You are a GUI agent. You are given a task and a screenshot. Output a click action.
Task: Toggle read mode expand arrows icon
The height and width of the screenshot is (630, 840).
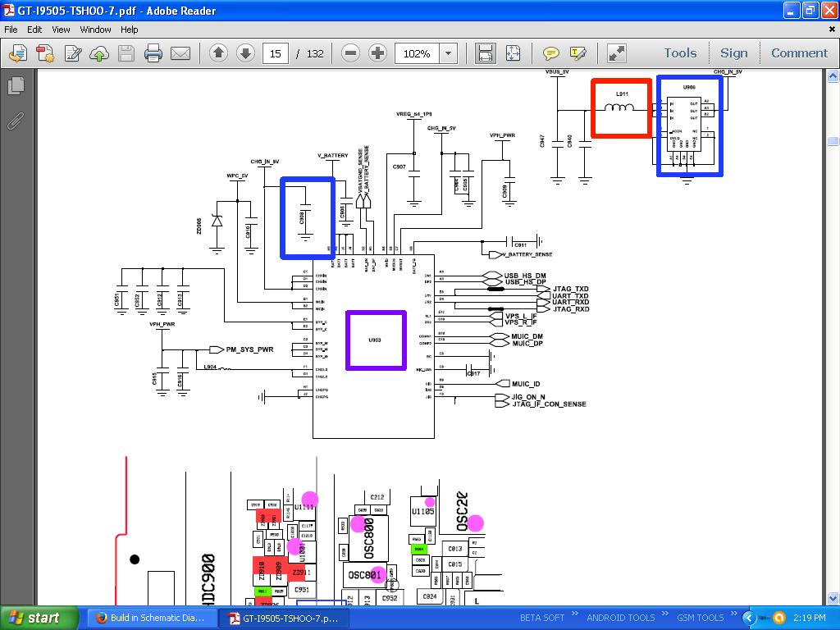pos(617,53)
